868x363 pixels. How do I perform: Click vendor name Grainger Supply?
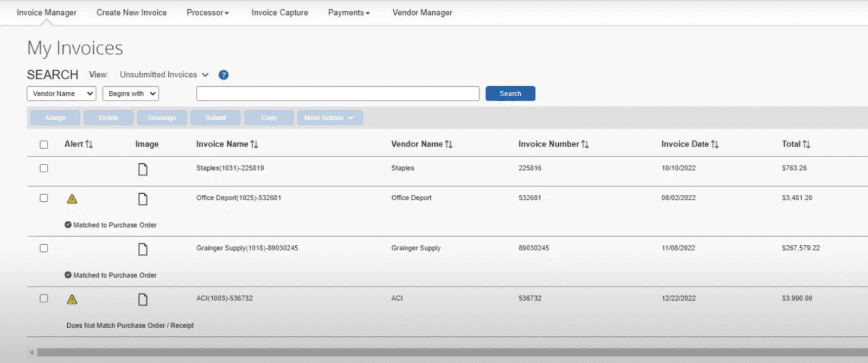pyautogui.click(x=416, y=248)
